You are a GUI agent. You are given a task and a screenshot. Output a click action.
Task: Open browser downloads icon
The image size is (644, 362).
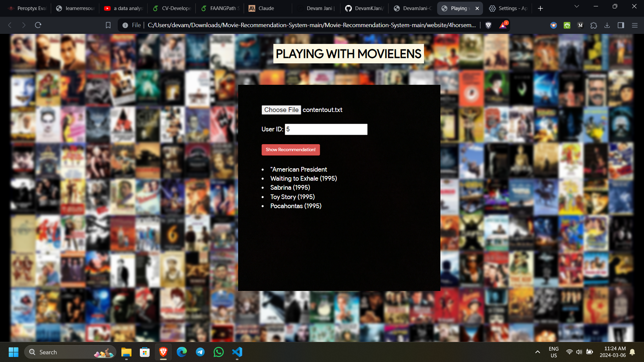(x=607, y=25)
